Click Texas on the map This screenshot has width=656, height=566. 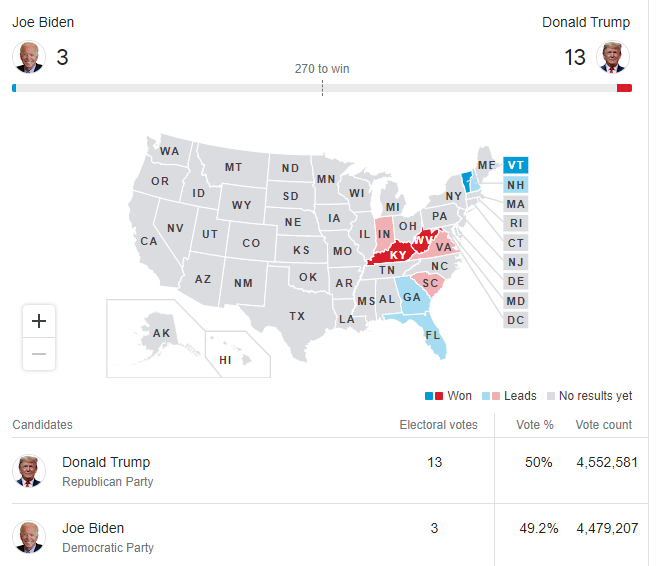click(297, 315)
